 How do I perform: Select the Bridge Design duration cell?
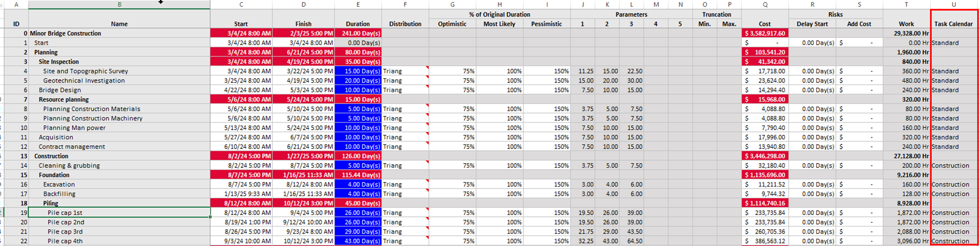pyautogui.click(x=357, y=90)
